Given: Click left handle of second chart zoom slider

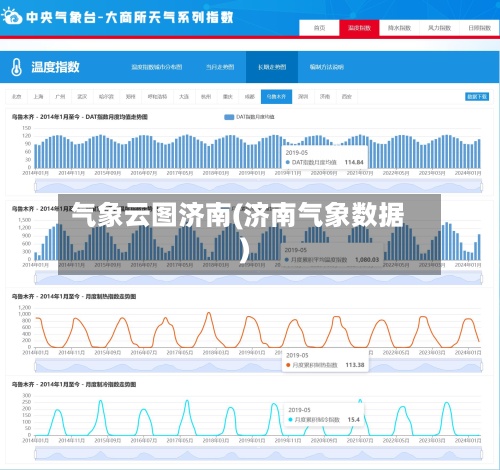Looking at the screenshot, I should (35, 279).
